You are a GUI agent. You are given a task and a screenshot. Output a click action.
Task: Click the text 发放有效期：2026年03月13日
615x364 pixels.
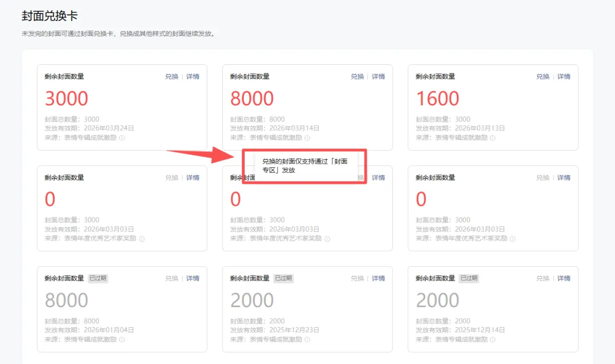[x=460, y=128]
